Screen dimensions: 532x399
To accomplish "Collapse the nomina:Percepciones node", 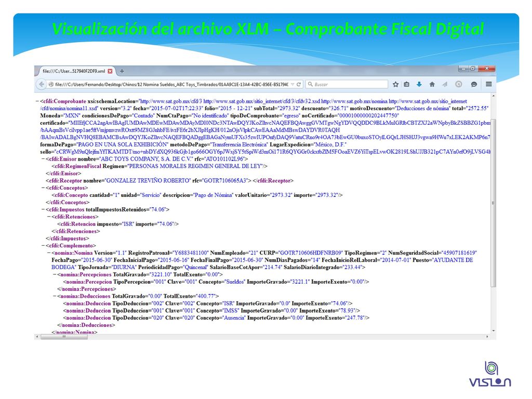I will click(x=54, y=274).
